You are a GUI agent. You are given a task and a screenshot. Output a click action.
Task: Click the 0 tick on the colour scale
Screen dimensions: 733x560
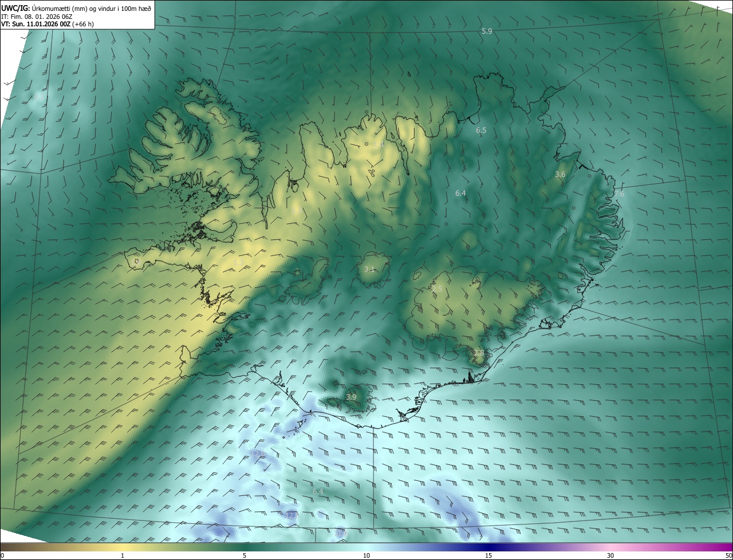click(2, 555)
